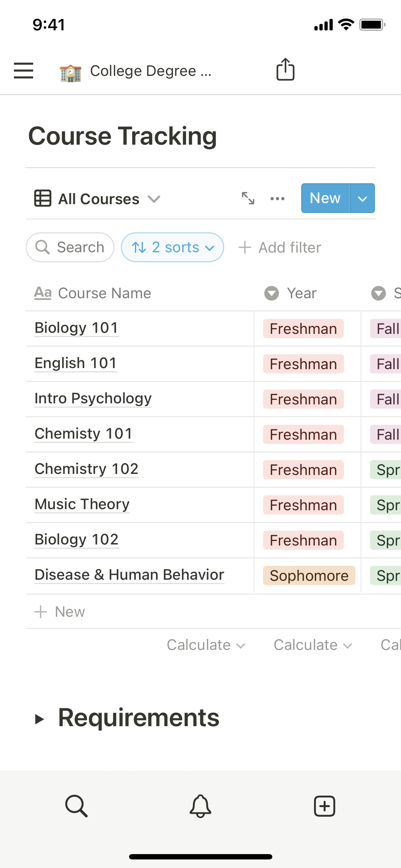Click the expand full-page arrows icon

click(x=248, y=198)
